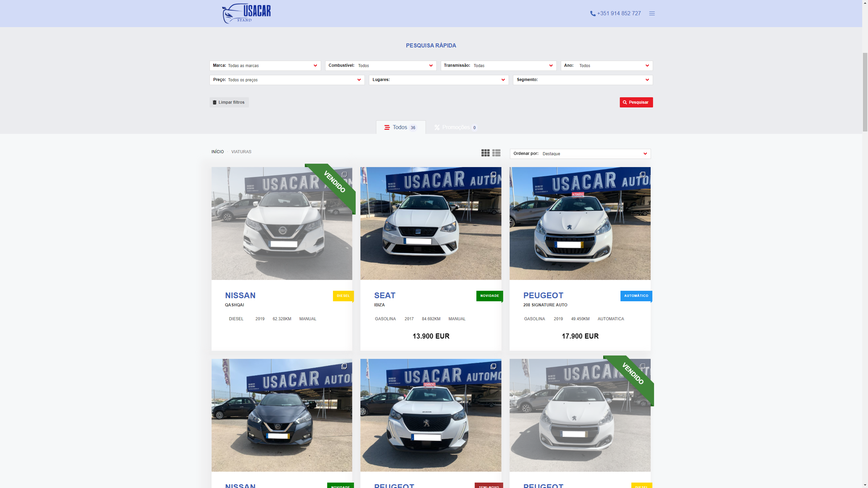
Task: View the white Nissan Qashqai photo
Action: coord(282,223)
